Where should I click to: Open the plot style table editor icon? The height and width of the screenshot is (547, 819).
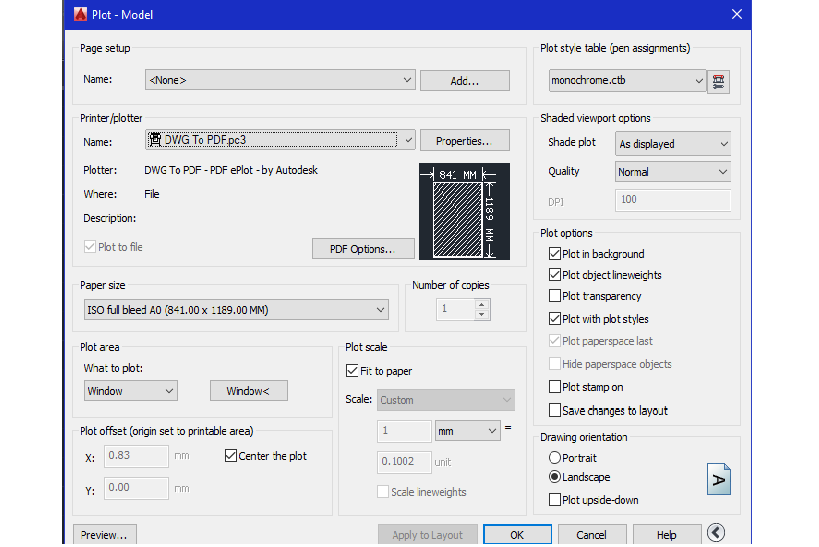coord(718,82)
